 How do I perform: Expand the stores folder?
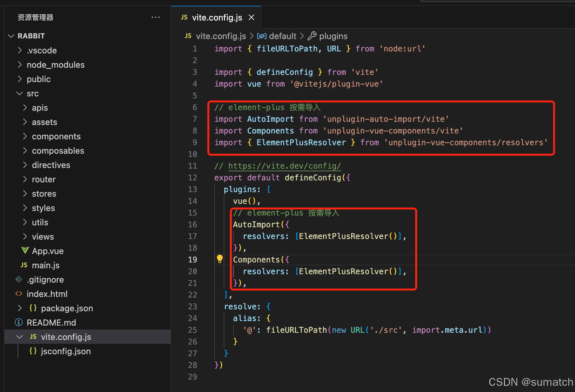[25, 193]
